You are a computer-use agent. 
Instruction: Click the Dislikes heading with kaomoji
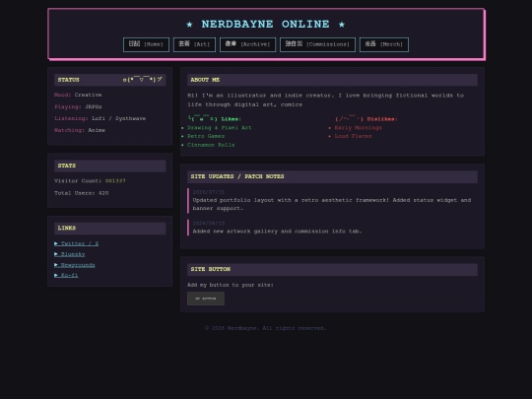point(366,118)
